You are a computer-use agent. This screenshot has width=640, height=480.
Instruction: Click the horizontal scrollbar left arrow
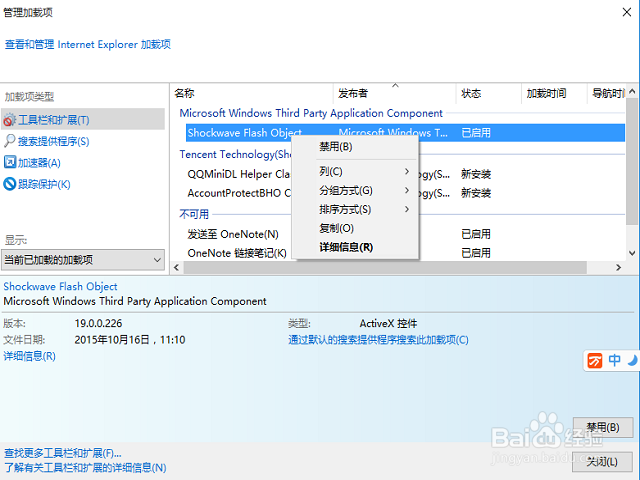(x=176, y=267)
